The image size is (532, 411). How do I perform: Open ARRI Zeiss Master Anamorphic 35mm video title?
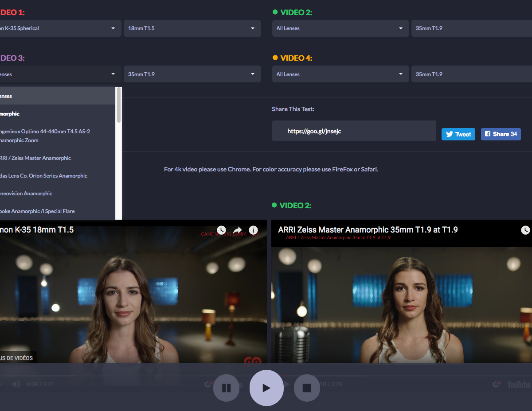(x=368, y=230)
